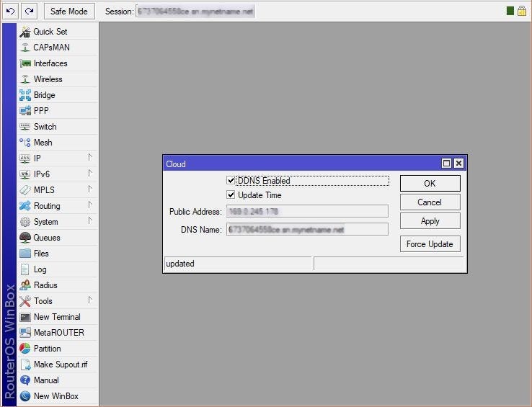Click the Session address field
Image resolution: width=532 pixels, height=407 pixels.
[195, 12]
